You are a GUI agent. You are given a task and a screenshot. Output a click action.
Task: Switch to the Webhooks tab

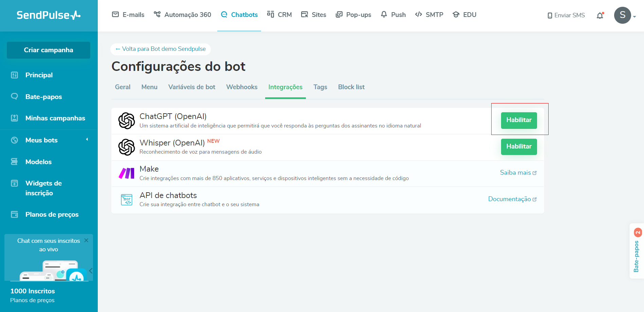click(x=242, y=87)
